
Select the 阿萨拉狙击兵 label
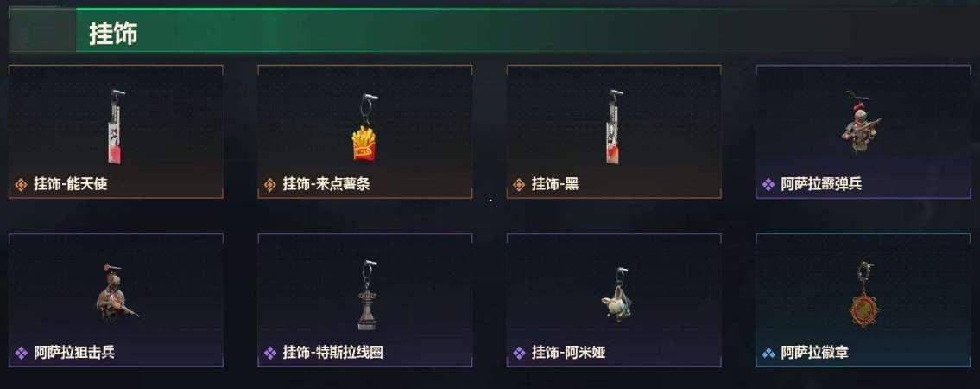(74, 353)
